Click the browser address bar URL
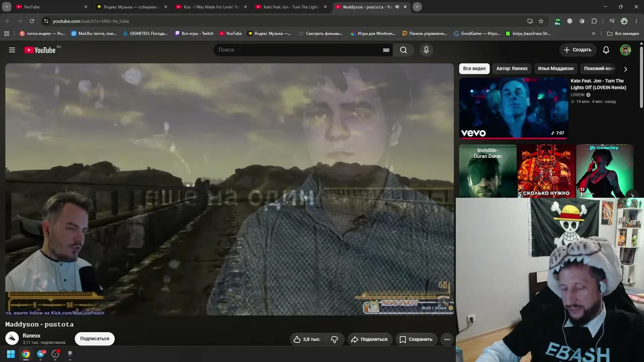The width and height of the screenshot is (644, 362). click(x=91, y=21)
